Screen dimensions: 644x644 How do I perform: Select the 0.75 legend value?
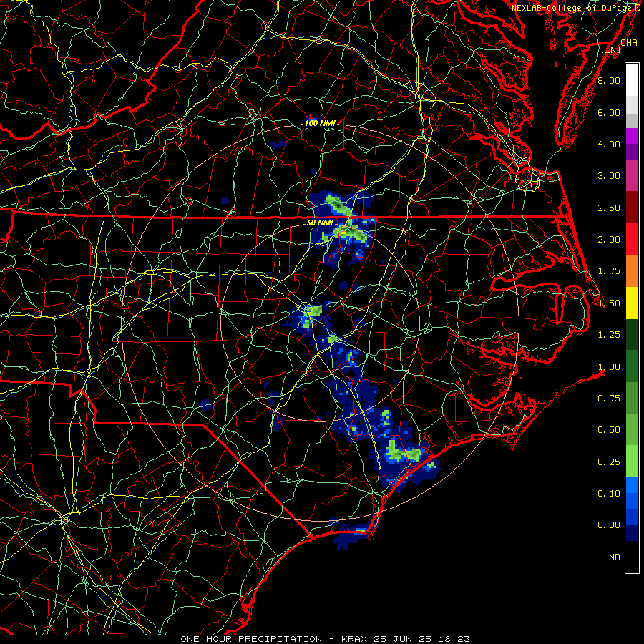(x=609, y=399)
